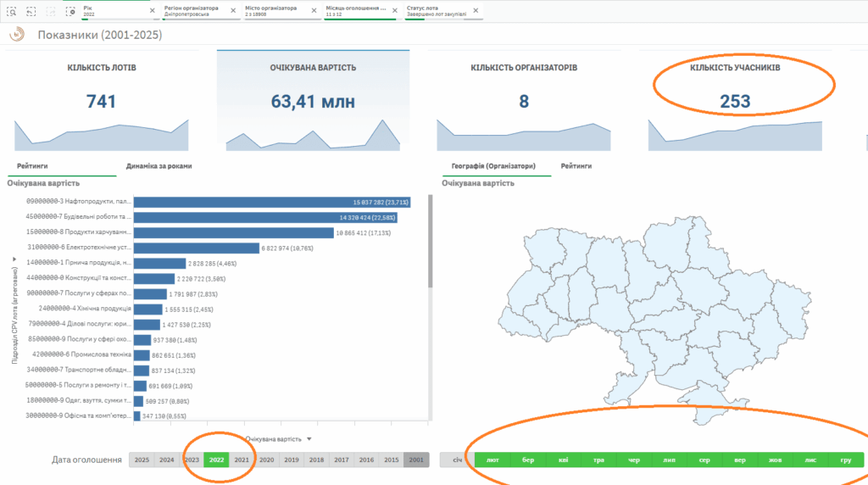Clear all selections using the toolbar icon
Screen dimensions: 868x485
[x=71, y=12]
